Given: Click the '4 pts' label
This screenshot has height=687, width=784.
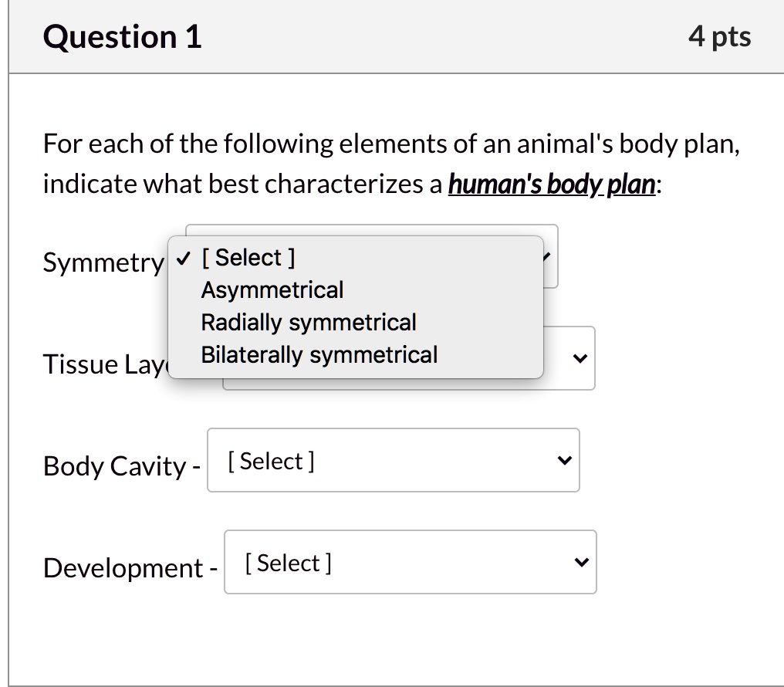Looking at the screenshot, I should tap(719, 36).
